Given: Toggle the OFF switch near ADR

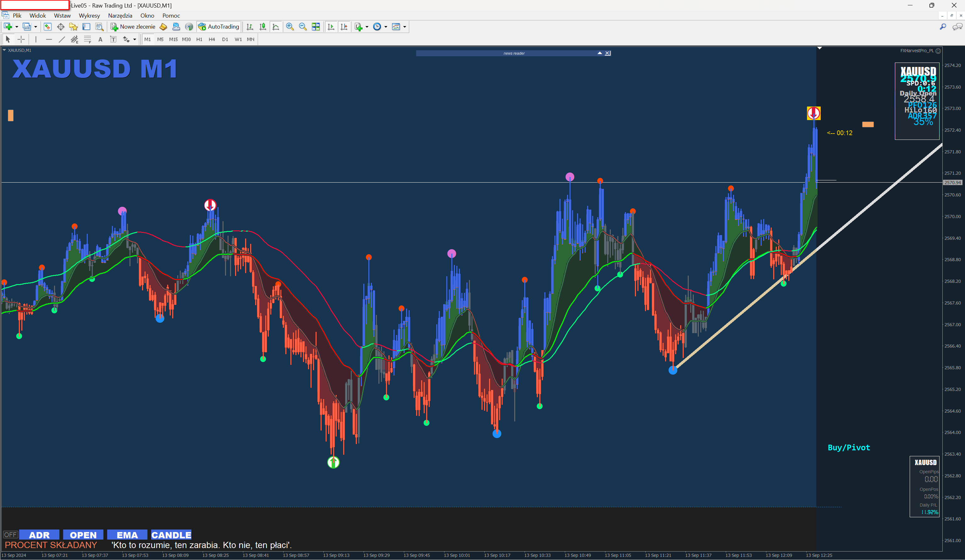Looking at the screenshot, I should coord(10,535).
